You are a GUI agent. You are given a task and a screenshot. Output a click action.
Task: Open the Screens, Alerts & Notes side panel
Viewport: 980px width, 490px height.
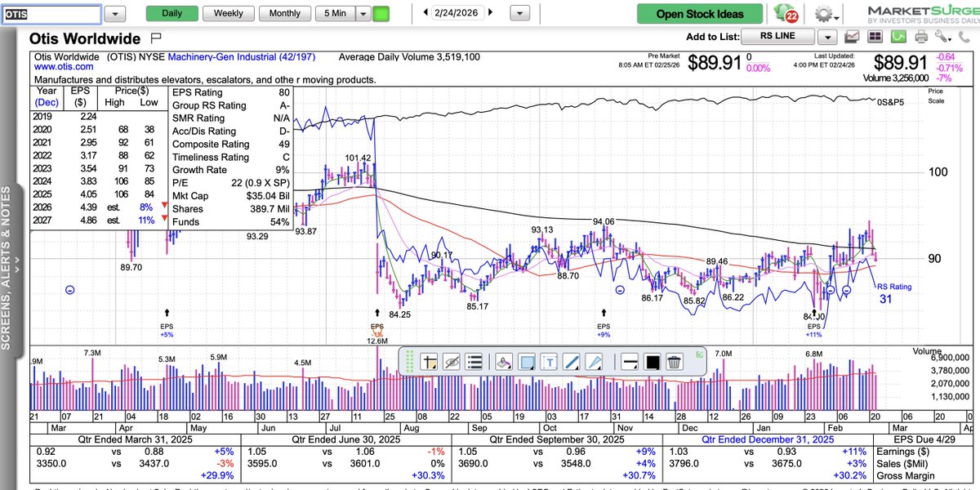(6, 268)
